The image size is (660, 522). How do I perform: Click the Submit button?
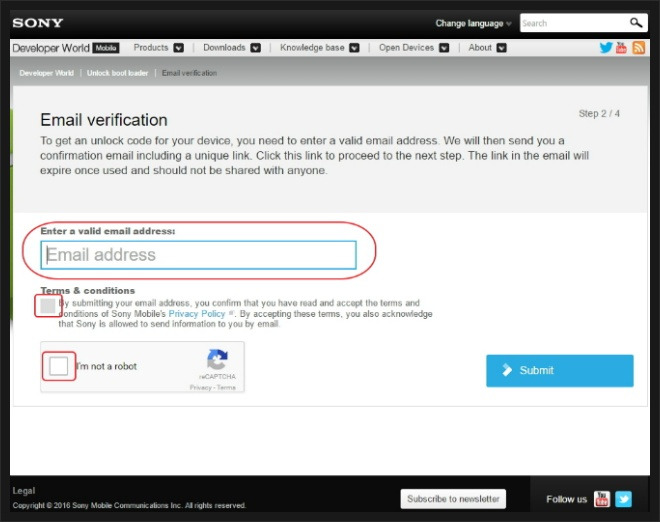coord(559,370)
